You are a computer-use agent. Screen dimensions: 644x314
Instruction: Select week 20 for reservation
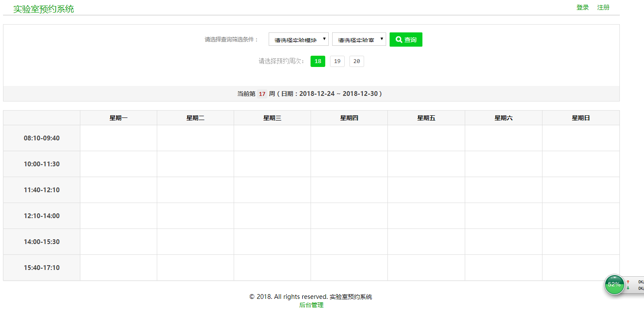356,61
